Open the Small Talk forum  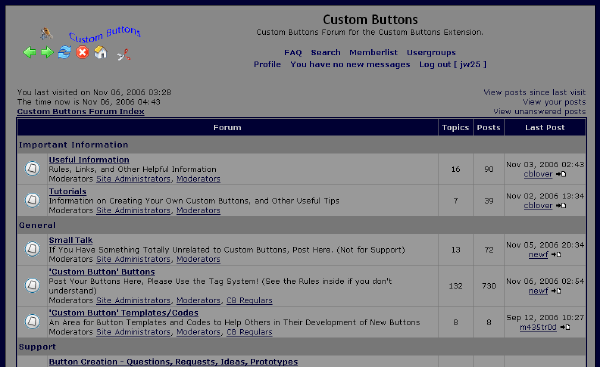(x=71, y=240)
